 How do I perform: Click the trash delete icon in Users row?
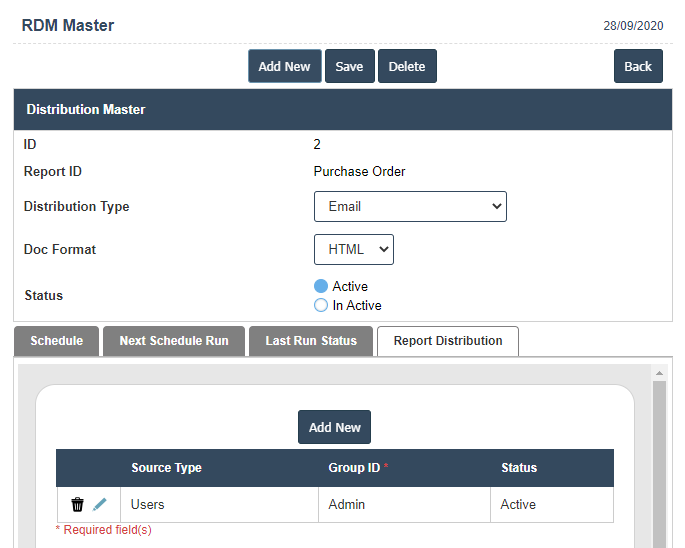click(77, 505)
